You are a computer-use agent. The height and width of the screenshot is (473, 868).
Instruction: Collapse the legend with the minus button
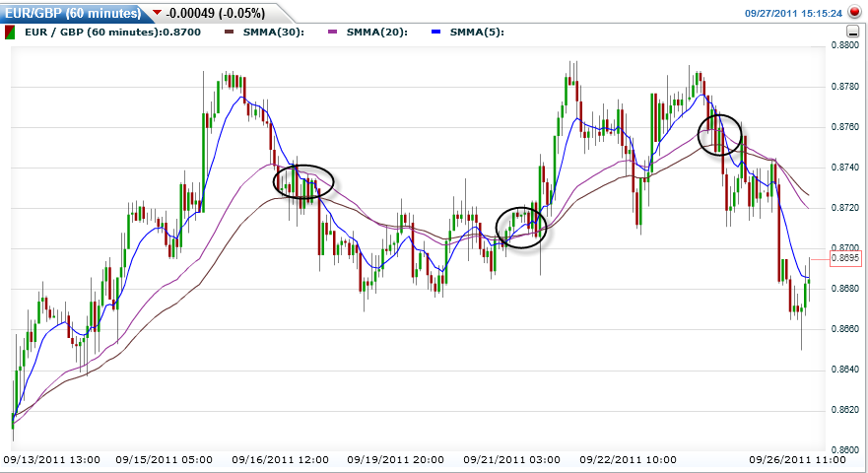tap(852, 33)
